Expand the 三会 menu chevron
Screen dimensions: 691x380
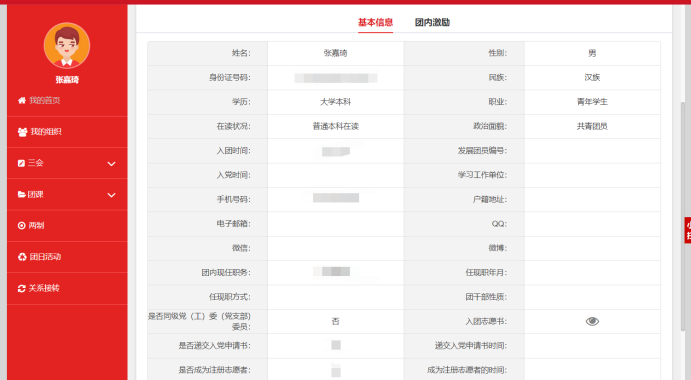click(111, 164)
